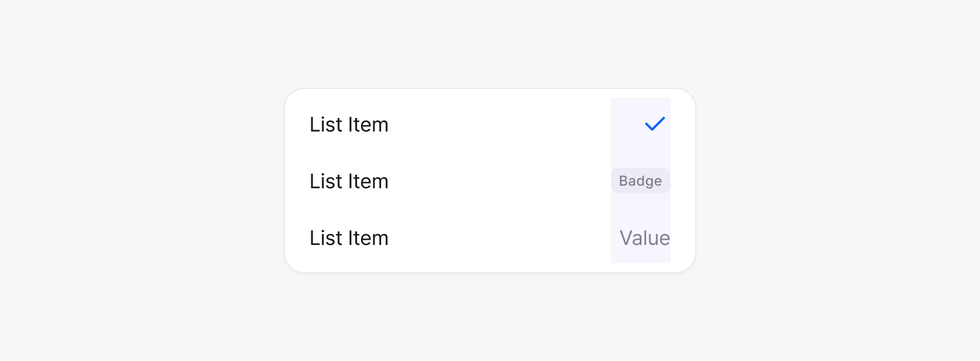The height and width of the screenshot is (361, 980).
Task: Select the second List Item label
Action: pyautogui.click(x=349, y=181)
